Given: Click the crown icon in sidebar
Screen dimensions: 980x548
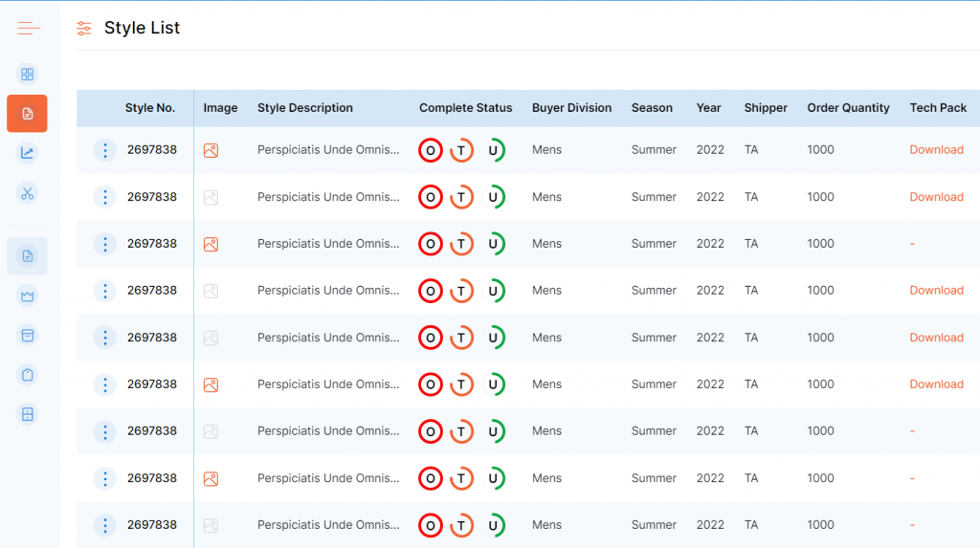Looking at the screenshot, I should (27, 296).
